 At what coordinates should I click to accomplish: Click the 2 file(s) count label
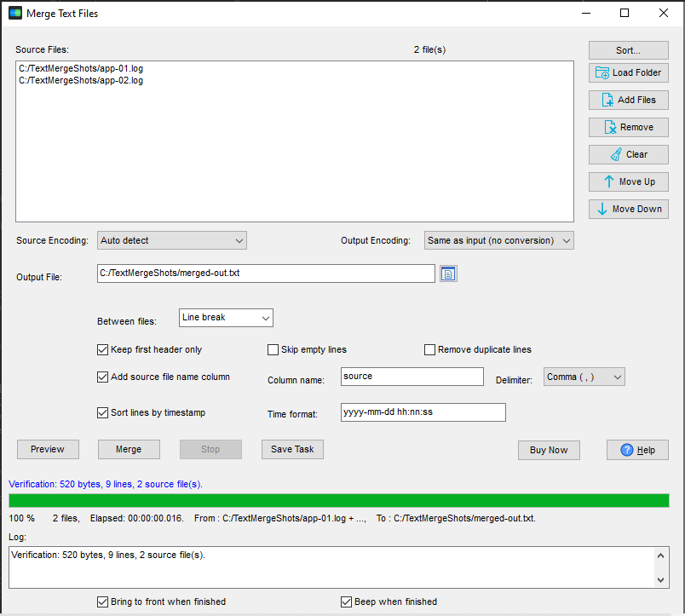[x=430, y=49]
